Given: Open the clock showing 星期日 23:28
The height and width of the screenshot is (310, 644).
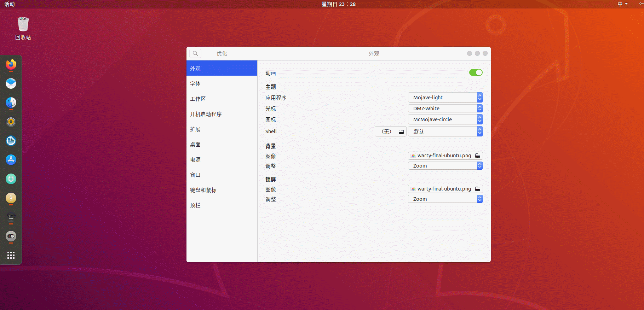Looking at the screenshot, I should click(x=339, y=4).
